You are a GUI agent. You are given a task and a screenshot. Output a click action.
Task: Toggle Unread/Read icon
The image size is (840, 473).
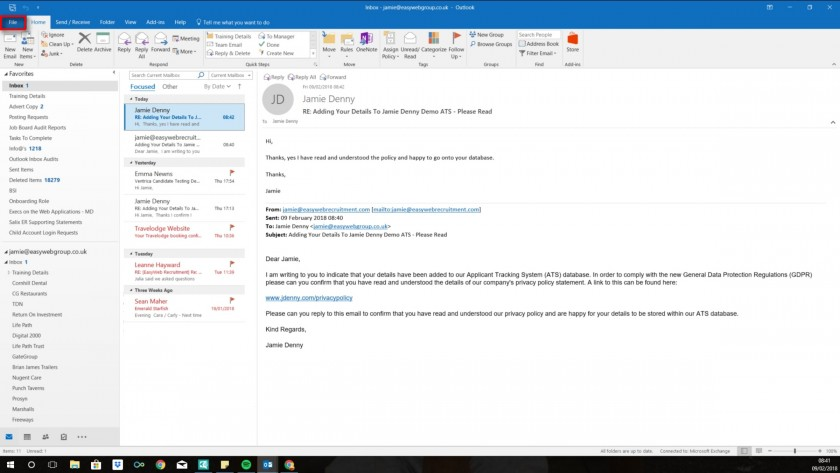pyautogui.click(x=410, y=39)
